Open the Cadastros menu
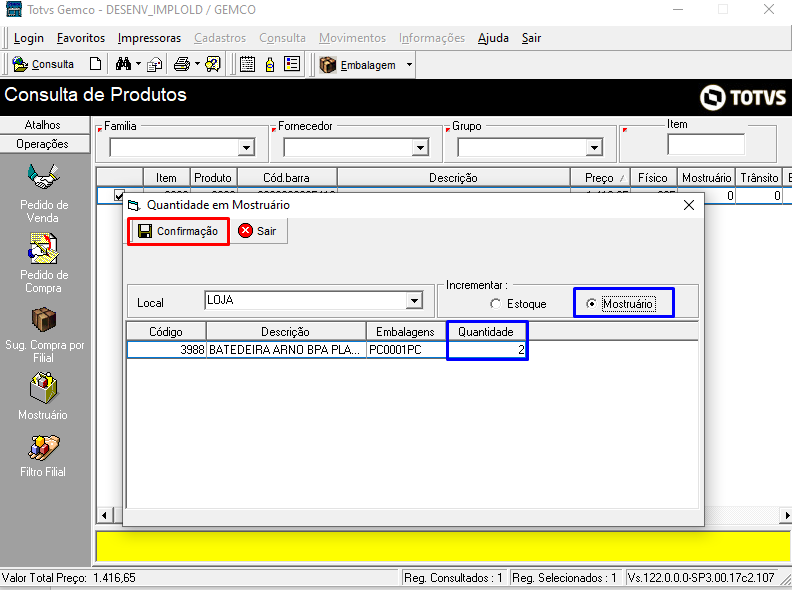The image size is (792, 590). point(220,38)
